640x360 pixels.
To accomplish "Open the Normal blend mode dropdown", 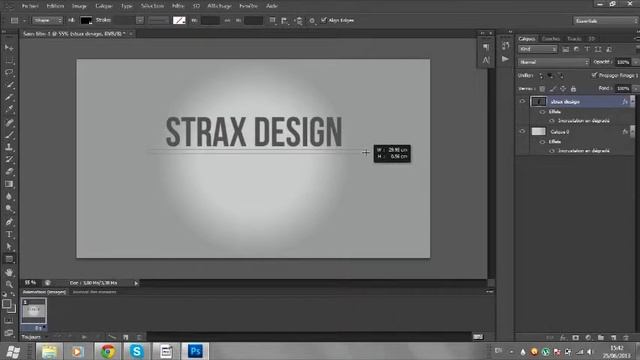I will tap(554, 62).
